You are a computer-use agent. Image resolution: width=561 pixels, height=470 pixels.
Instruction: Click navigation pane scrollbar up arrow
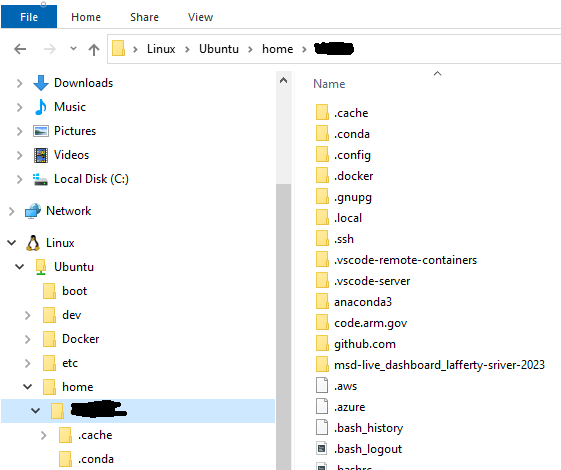283,80
